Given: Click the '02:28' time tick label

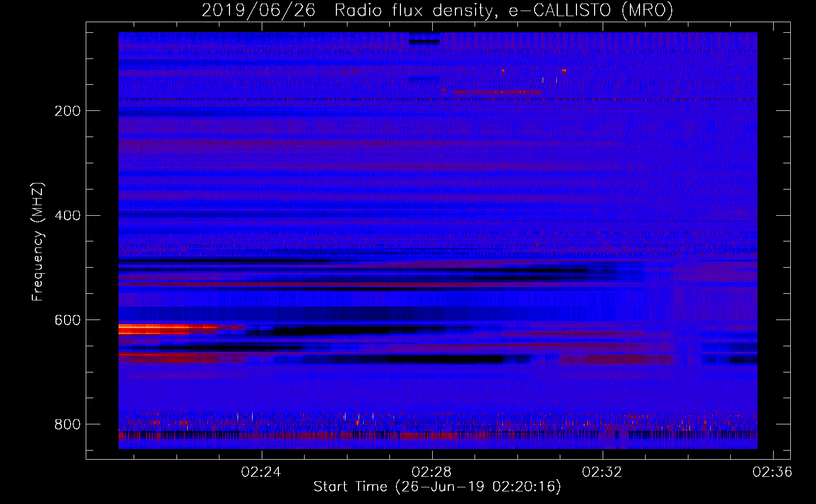Looking at the screenshot, I should click(x=432, y=472).
